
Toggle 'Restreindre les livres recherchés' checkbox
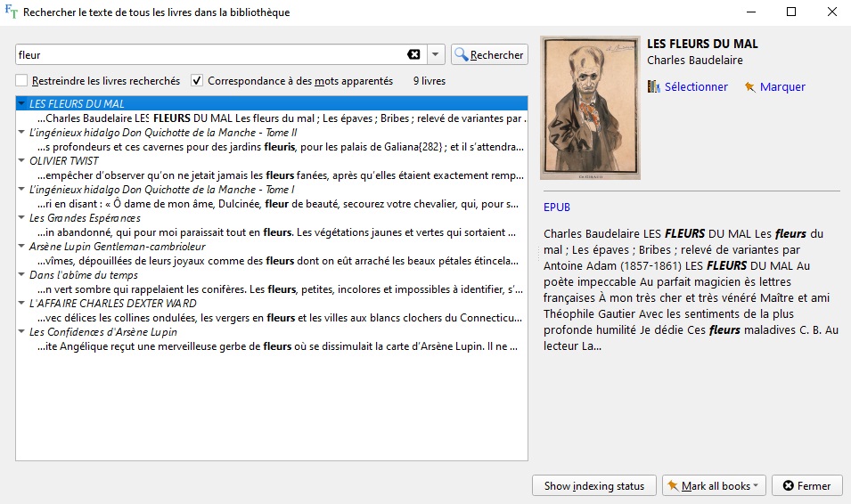tap(21, 81)
